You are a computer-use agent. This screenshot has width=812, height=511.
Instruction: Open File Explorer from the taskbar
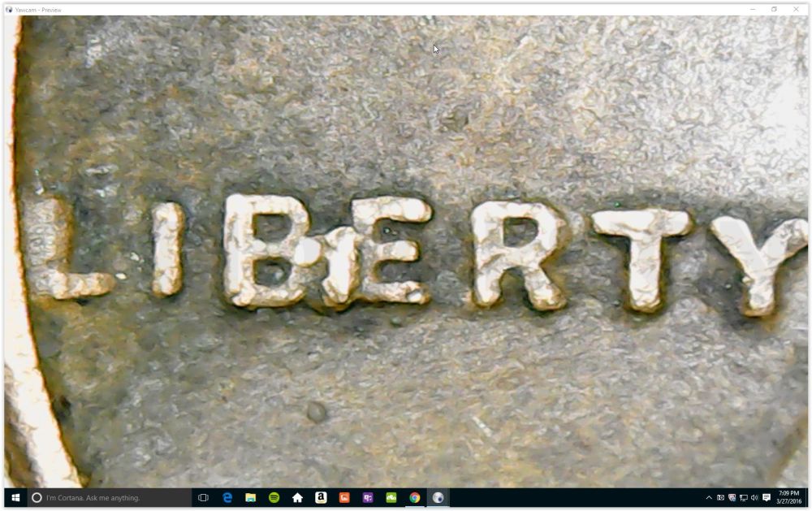251,497
